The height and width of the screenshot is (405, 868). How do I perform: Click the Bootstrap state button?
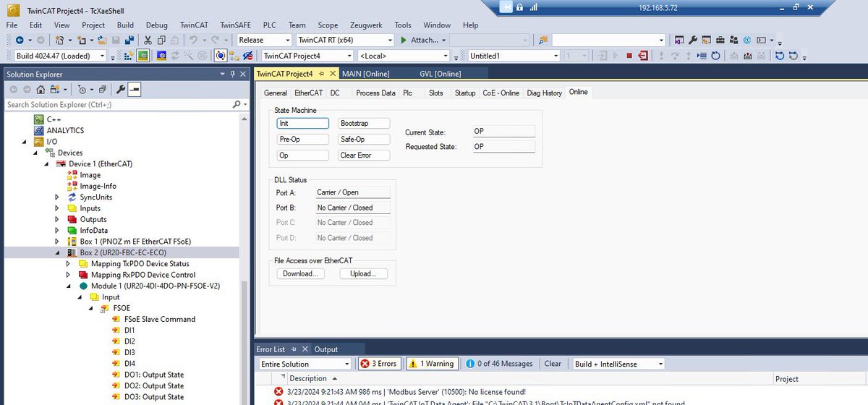point(364,123)
